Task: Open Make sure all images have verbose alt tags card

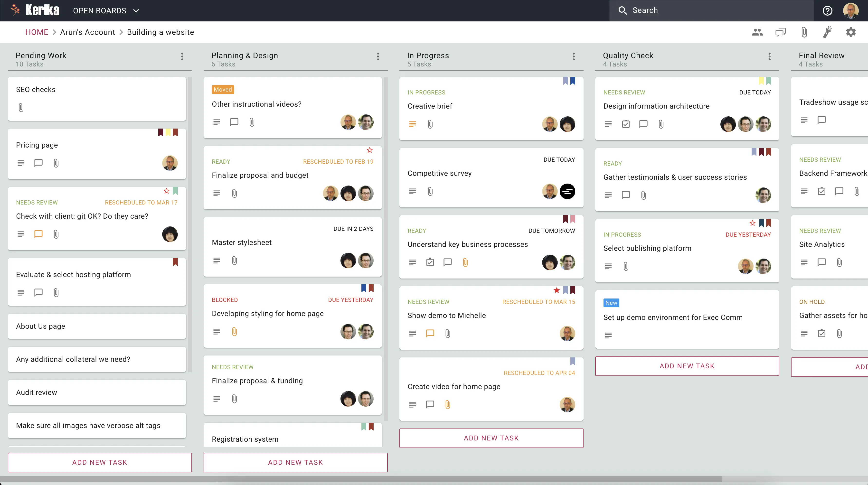Action: (x=97, y=426)
